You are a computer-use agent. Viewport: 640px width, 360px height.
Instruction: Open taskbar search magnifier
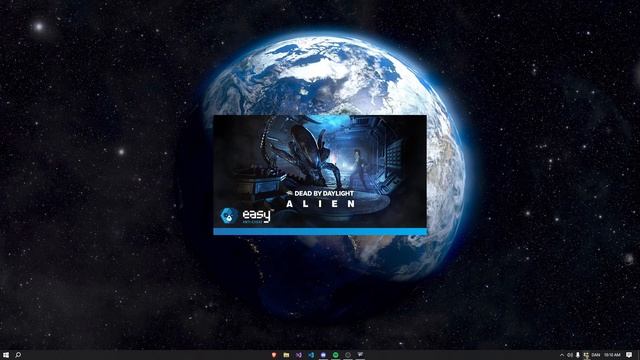[x=18, y=355]
